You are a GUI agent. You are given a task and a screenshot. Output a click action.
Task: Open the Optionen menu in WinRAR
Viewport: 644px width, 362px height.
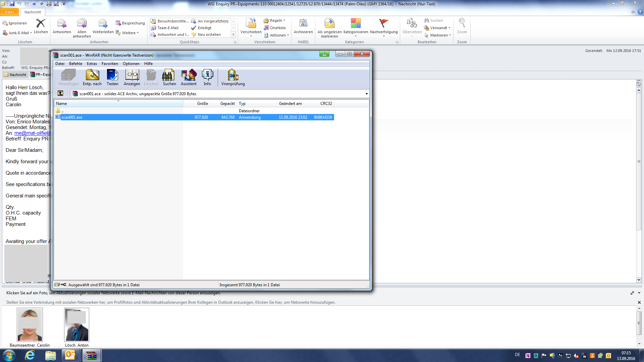click(131, 64)
